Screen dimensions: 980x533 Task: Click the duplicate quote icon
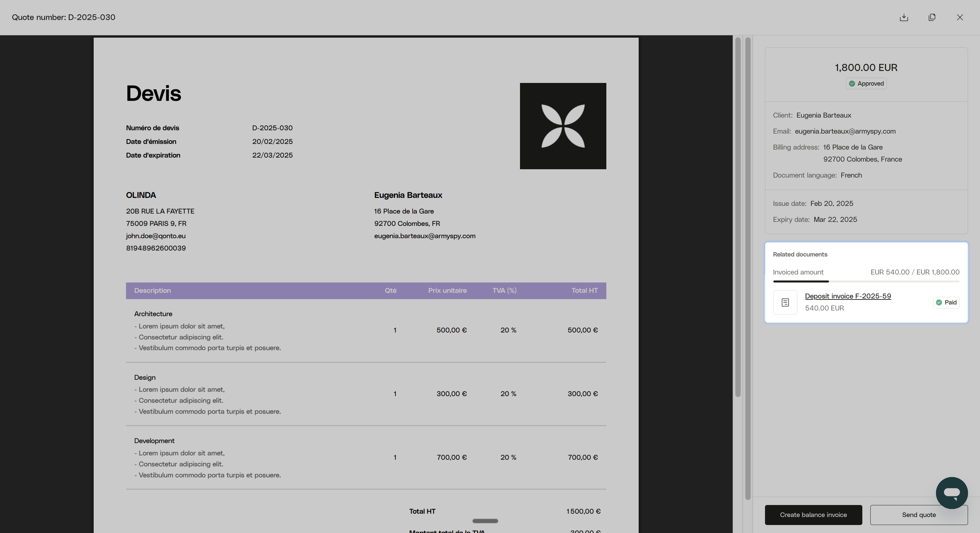tap(932, 17)
